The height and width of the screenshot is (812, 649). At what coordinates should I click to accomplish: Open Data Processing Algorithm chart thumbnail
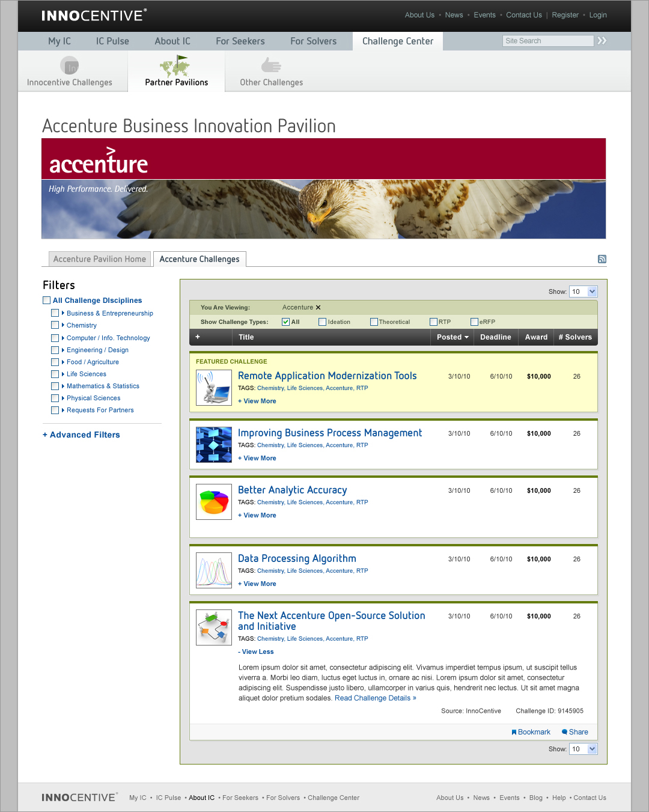(x=214, y=570)
